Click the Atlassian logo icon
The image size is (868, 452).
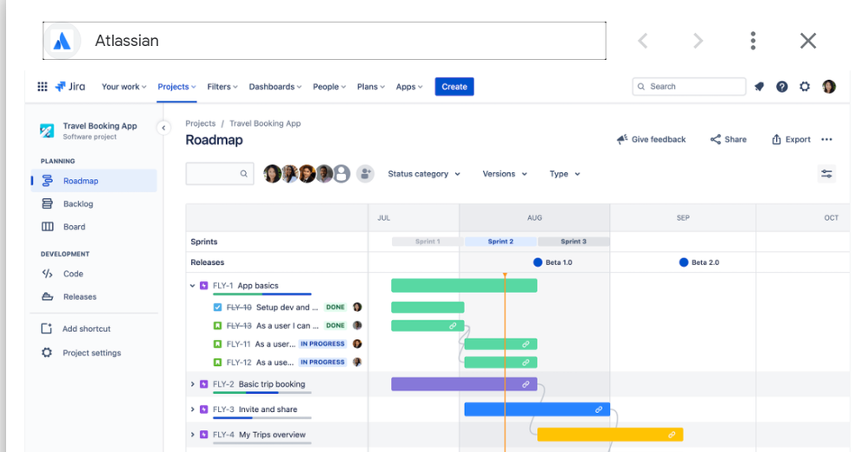click(x=62, y=41)
